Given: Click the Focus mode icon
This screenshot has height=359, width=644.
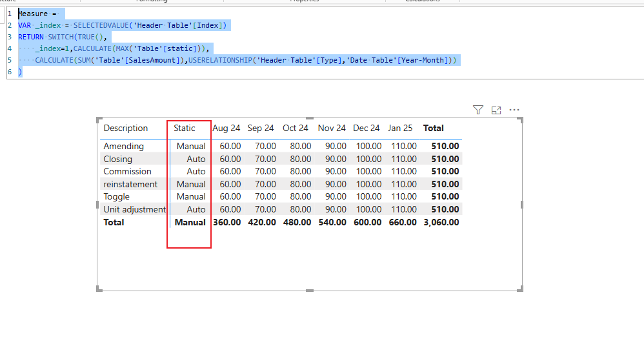Looking at the screenshot, I should [496, 110].
